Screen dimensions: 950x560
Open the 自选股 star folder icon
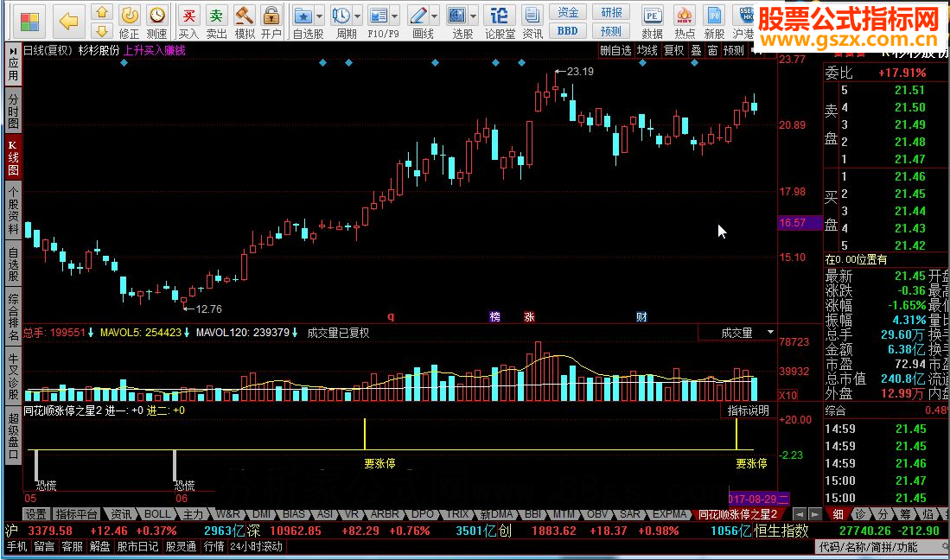click(x=303, y=16)
